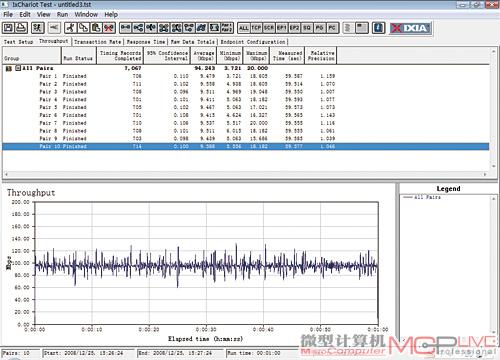
Task: Click the ALL filter toolbar button
Action: (x=244, y=28)
